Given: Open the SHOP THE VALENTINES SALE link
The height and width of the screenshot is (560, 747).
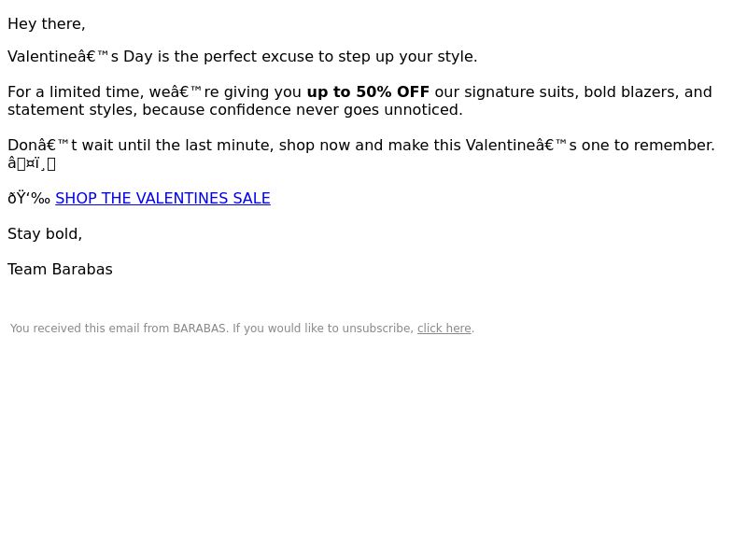Looking at the screenshot, I should click(x=162, y=198).
